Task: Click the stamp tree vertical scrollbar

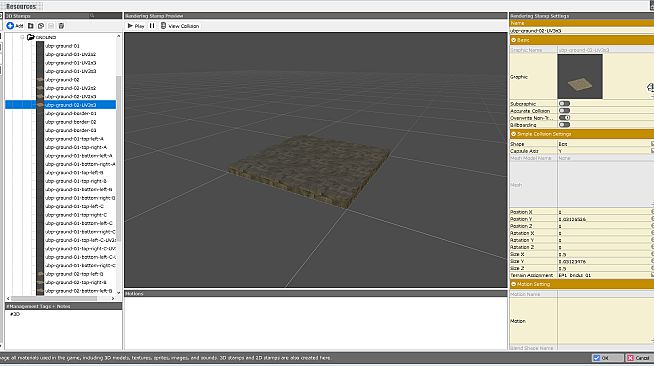Action: tap(118, 158)
